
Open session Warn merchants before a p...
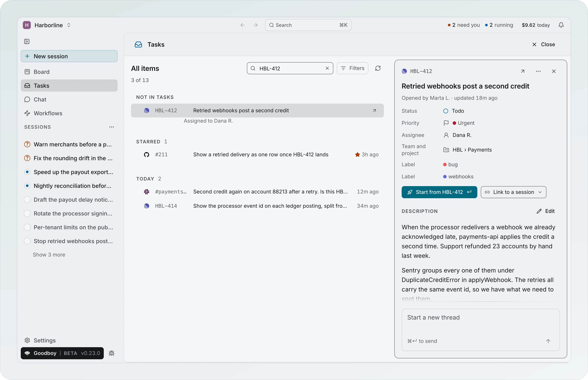pyautogui.click(x=69, y=144)
